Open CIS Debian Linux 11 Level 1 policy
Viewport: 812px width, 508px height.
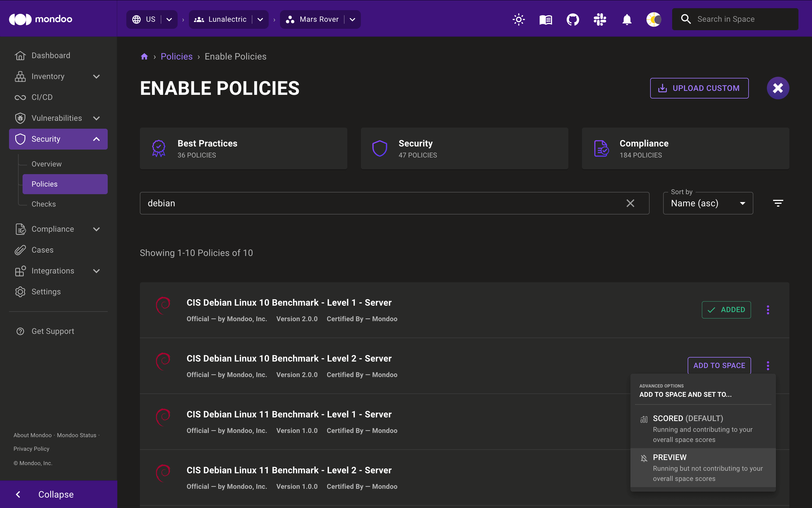pyautogui.click(x=289, y=414)
